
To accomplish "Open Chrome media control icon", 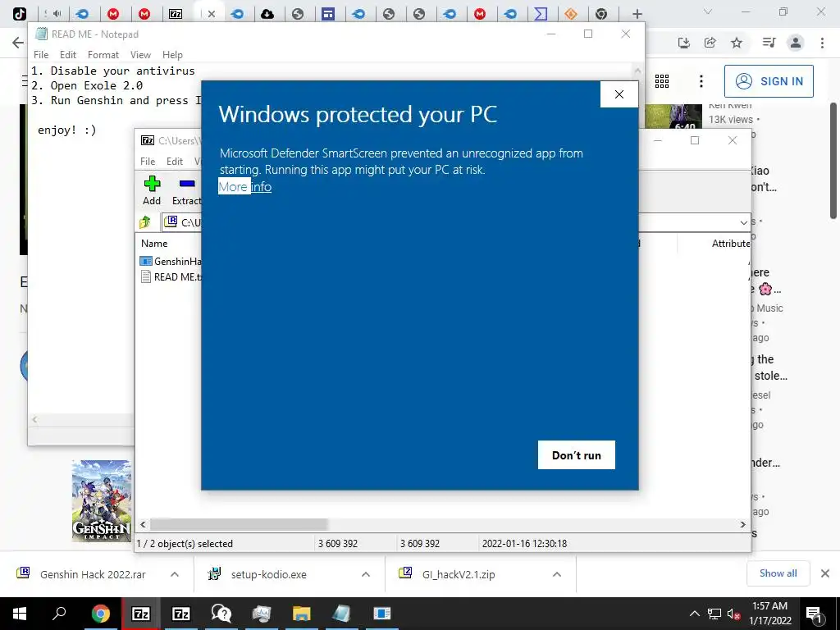I will (769, 43).
